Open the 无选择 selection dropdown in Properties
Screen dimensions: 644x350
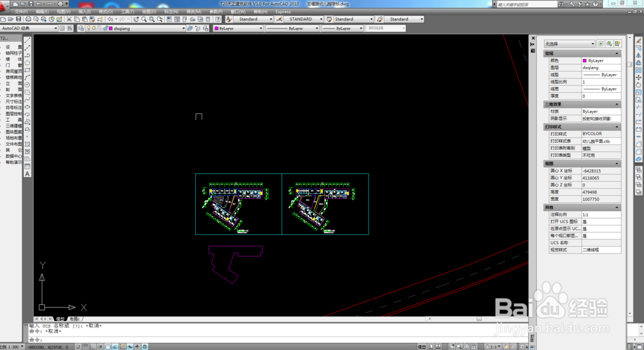pos(570,44)
